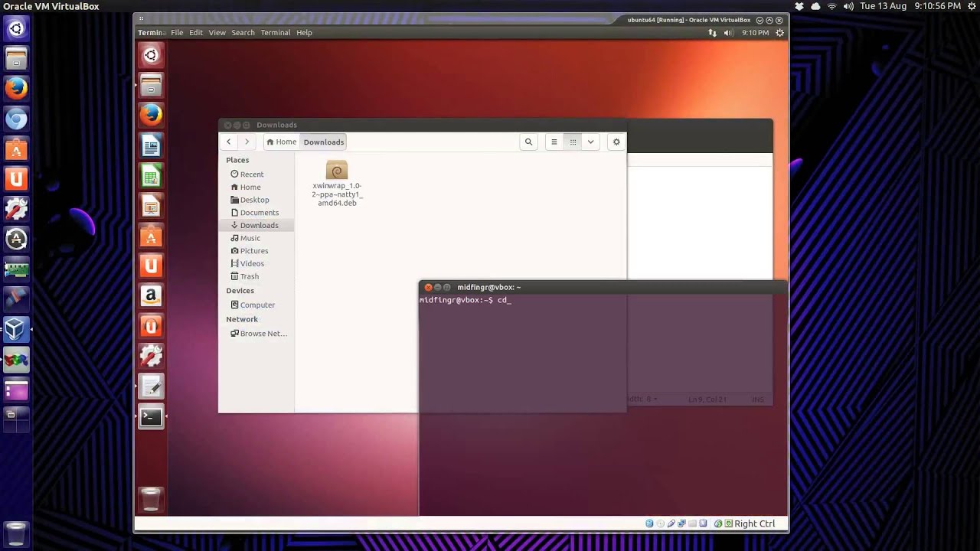Open Ubuntu Dash in the VM launcher
Image resolution: width=980 pixels, height=551 pixels.
tap(151, 55)
